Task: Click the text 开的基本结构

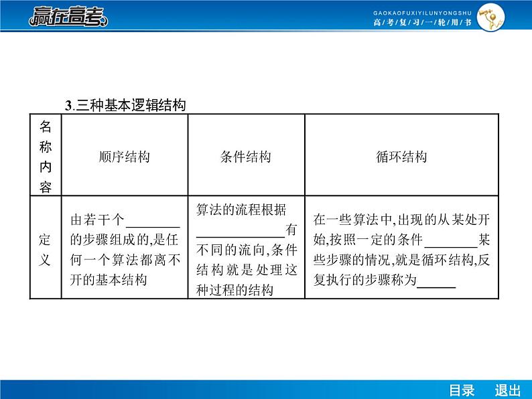Action: [109, 280]
